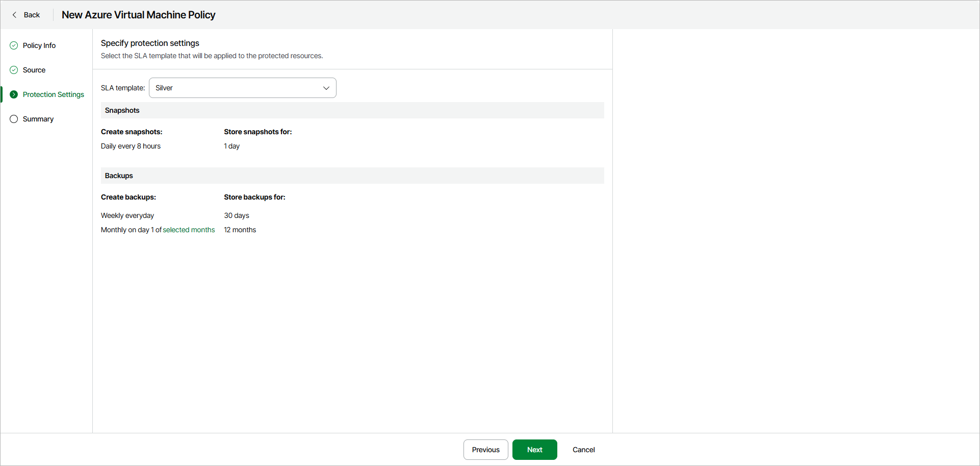
Task: Click the Source step checkmark icon
Action: [14, 70]
